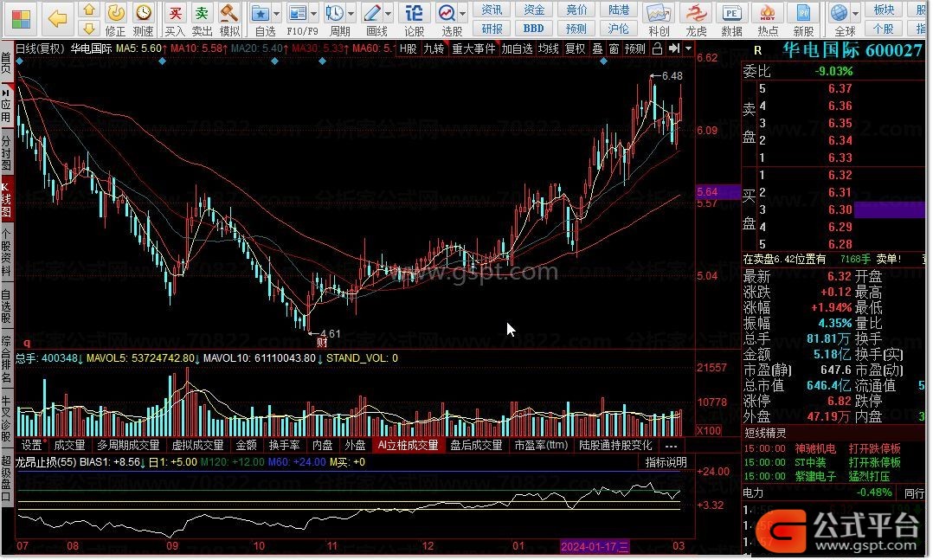The height and width of the screenshot is (560, 933).
Task: Toggle the lock icon on chart toolbar
Action: pos(657,48)
